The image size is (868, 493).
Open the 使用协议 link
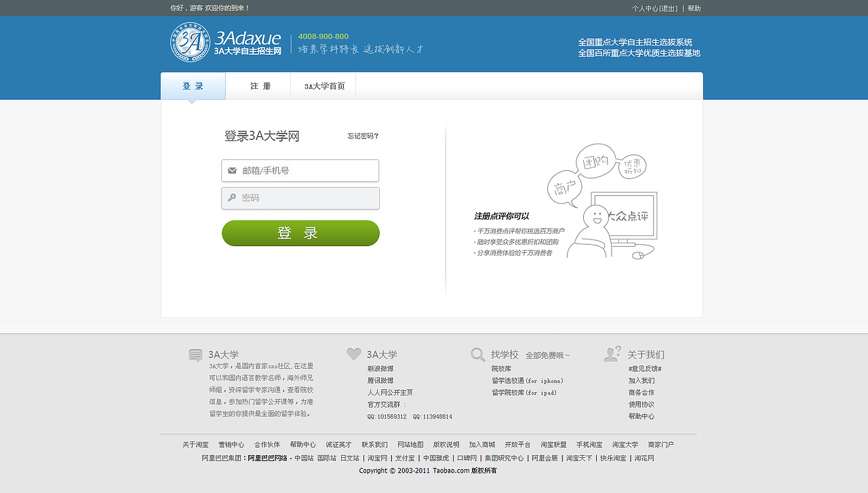click(x=642, y=405)
